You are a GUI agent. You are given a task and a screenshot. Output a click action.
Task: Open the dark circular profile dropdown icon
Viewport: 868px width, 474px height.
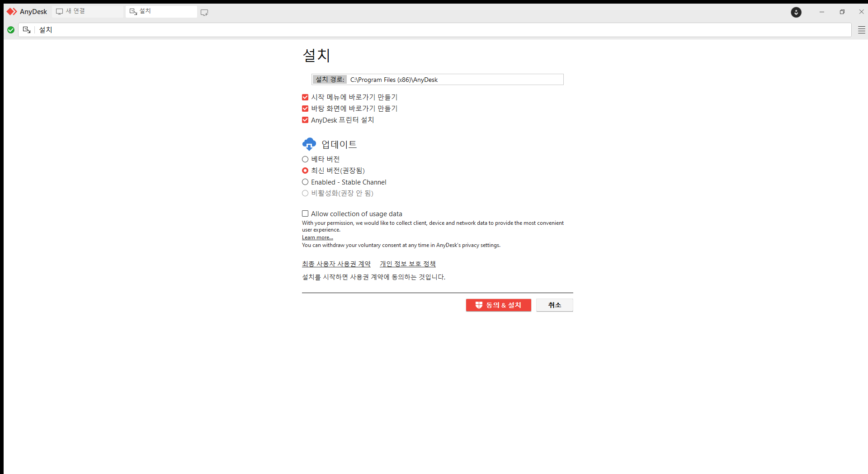796,12
